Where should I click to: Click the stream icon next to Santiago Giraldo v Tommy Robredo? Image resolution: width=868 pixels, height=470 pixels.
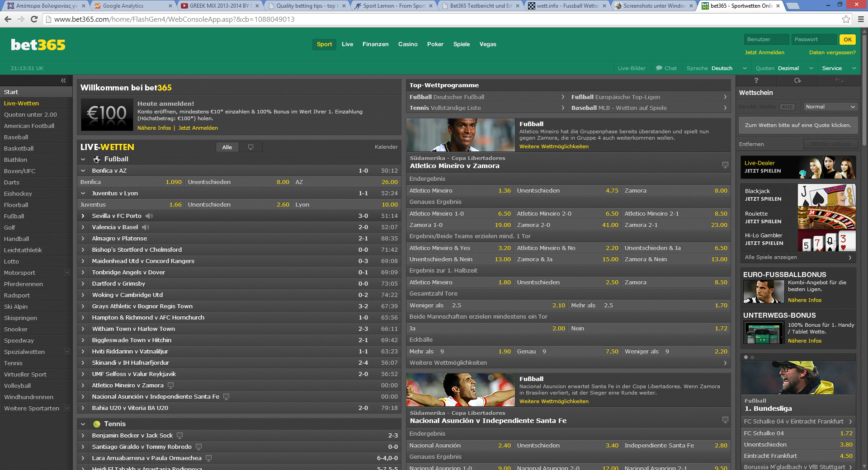click(x=198, y=447)
